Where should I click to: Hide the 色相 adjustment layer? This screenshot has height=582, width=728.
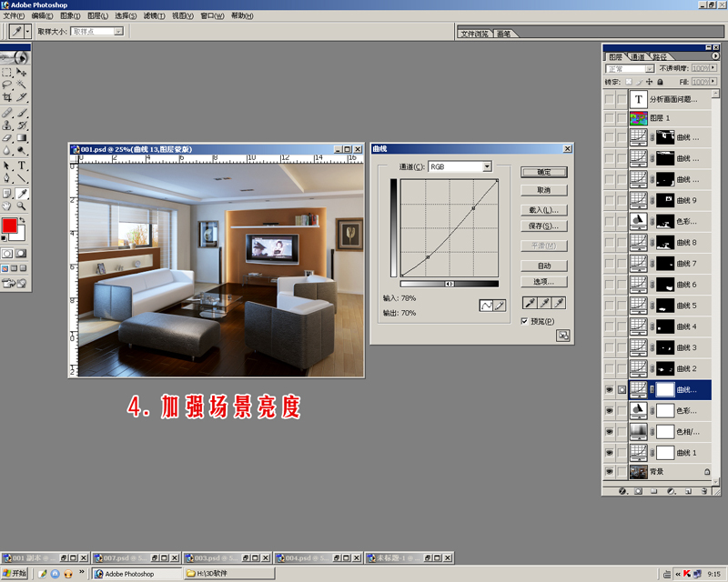coord(609,432)
